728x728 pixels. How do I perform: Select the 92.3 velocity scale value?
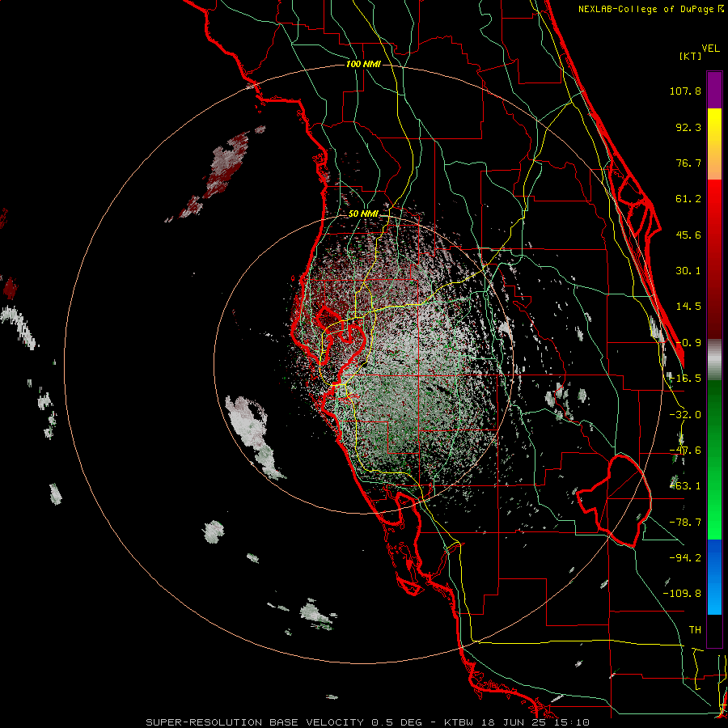(x=688, y=127)
